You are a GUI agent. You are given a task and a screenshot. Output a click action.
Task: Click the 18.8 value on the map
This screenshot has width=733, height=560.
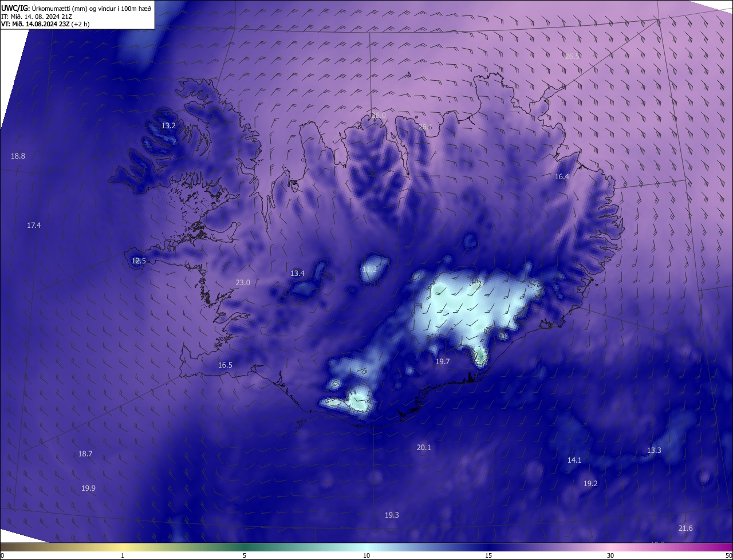point(18,156)
